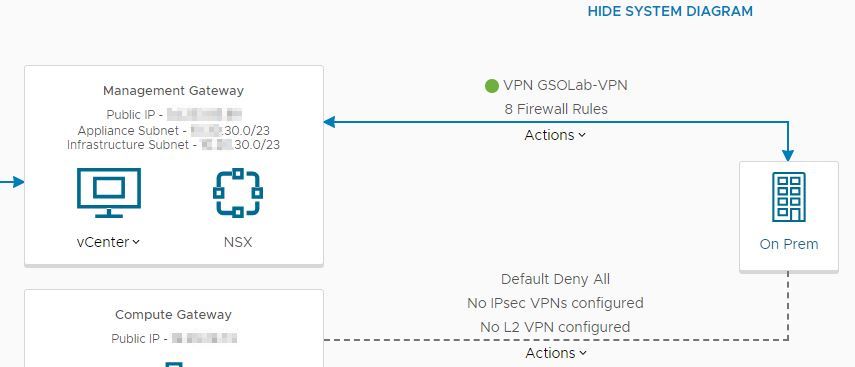Click the On Prem building icon

pos(788,197)
